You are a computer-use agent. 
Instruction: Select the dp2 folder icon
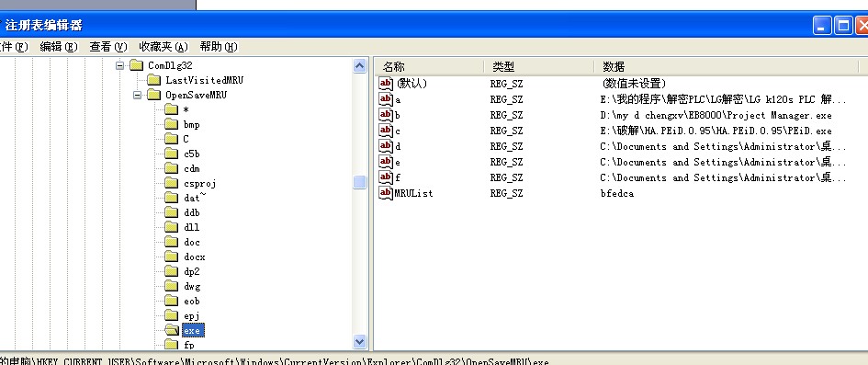172,271
